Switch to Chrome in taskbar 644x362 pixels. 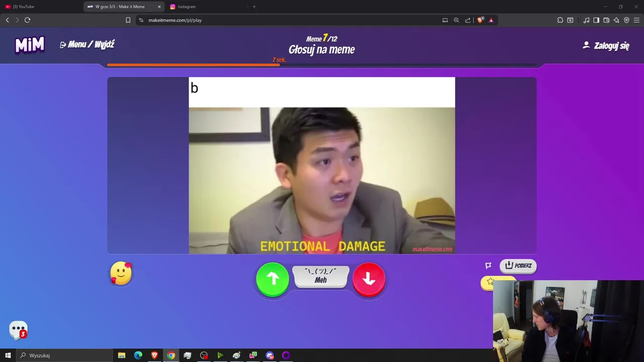pyautogui.click(x=171, y=355)
